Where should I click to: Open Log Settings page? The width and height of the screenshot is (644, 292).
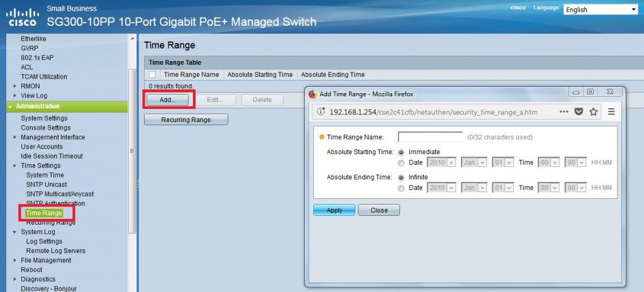click(x=45, y=242)
